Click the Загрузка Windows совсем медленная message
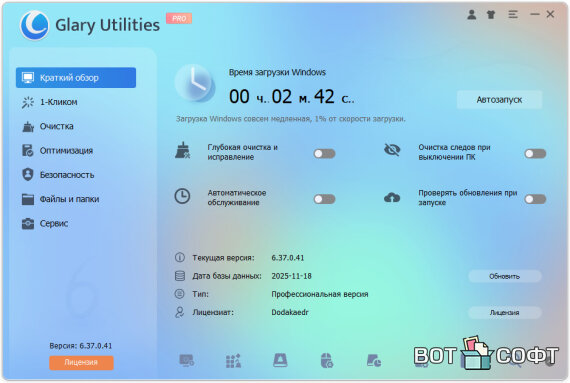 [290, 119]
